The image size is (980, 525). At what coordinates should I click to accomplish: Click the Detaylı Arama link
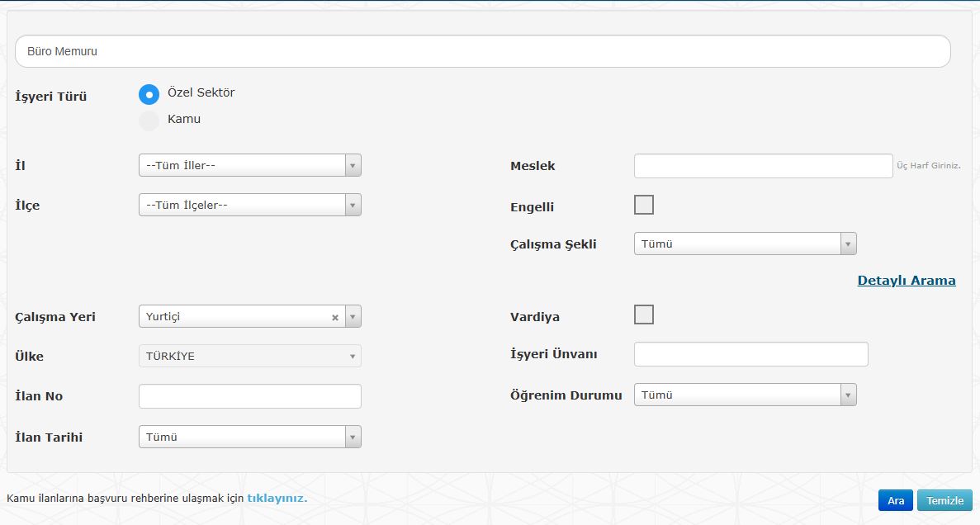(906, 281)
